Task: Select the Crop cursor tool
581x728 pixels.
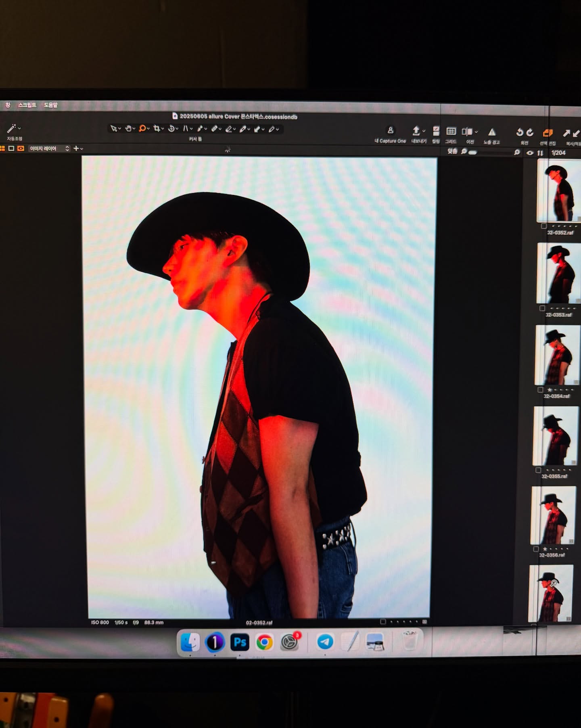Action: (157, 129)
